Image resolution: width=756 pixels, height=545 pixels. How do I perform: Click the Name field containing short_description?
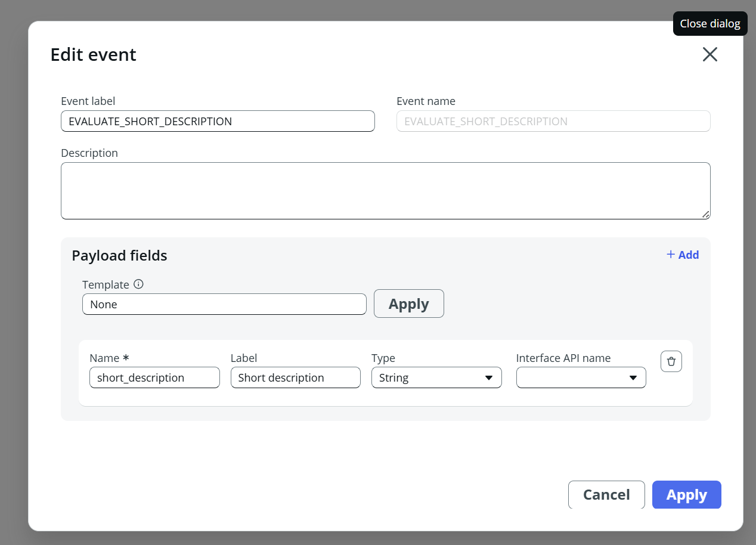click(154, 377)
